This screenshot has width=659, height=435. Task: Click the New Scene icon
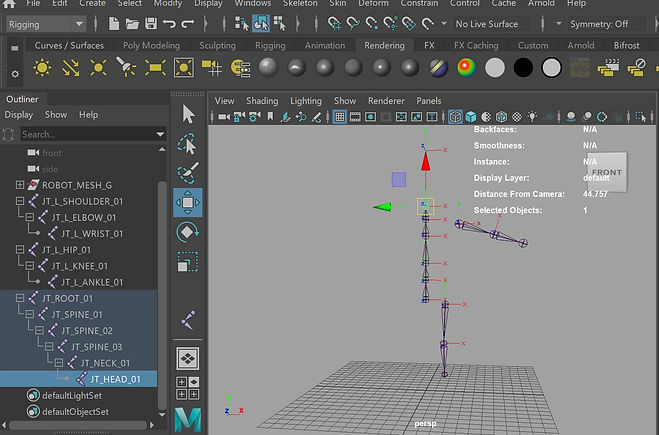tap(113, 24)
